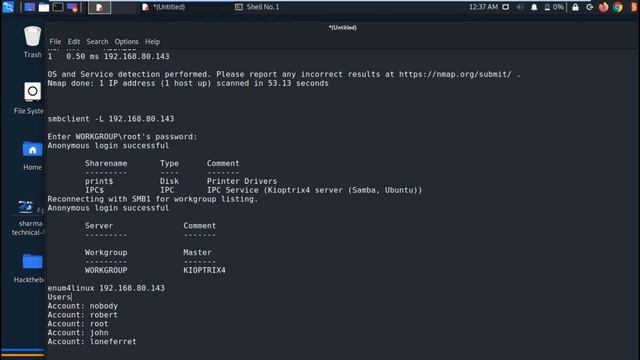Click the 'IPC$' sharename row
Viewport: 640px width, 360px height.
tap(253, 190)
